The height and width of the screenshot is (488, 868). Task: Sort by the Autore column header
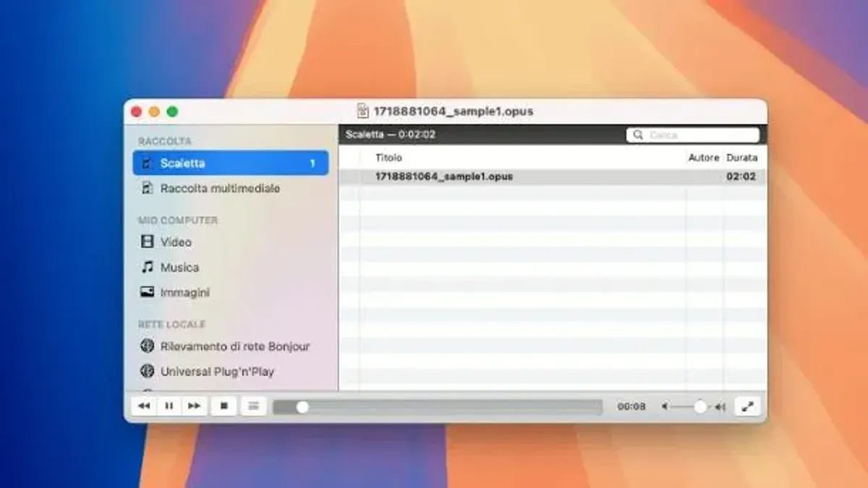(x=704, y=158)
